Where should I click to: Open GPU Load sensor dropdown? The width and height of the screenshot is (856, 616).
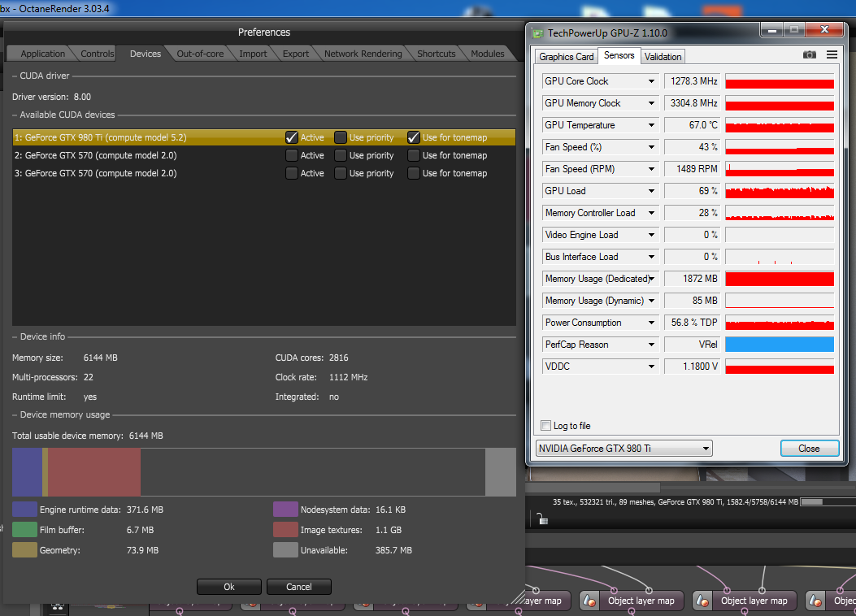(x=651, y=191)
